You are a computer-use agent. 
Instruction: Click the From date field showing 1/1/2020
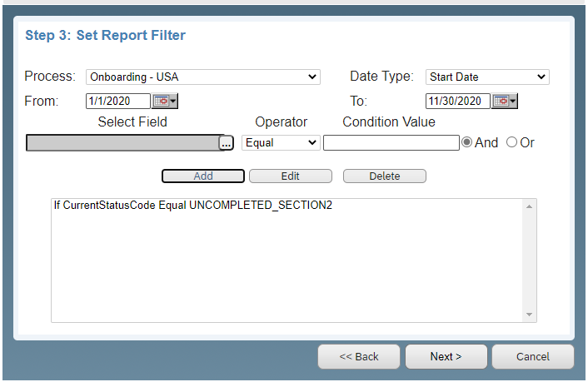[118, 102]
